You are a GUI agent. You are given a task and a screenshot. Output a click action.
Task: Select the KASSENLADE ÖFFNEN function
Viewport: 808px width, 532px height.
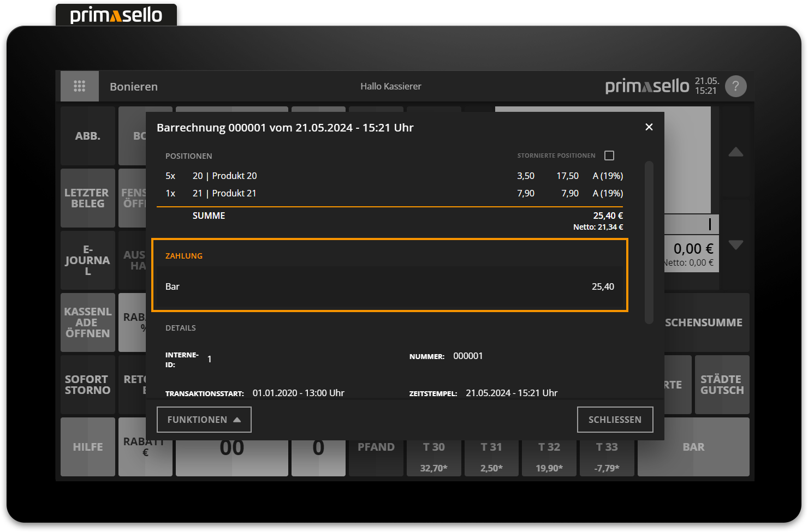[x=87, y=322]
